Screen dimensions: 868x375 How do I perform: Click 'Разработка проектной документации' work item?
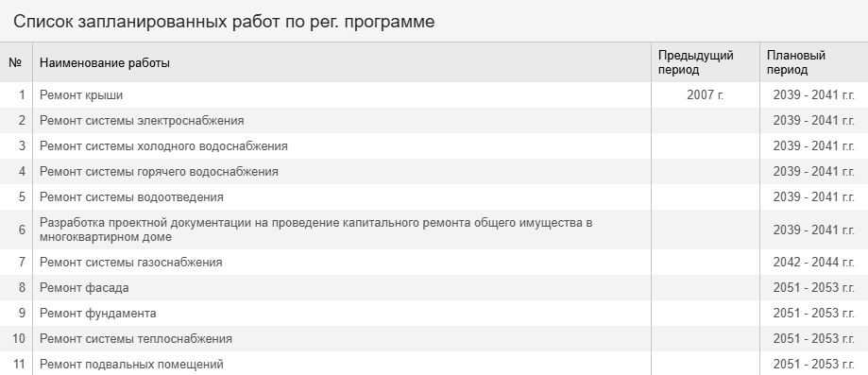(x=316, y=230)
